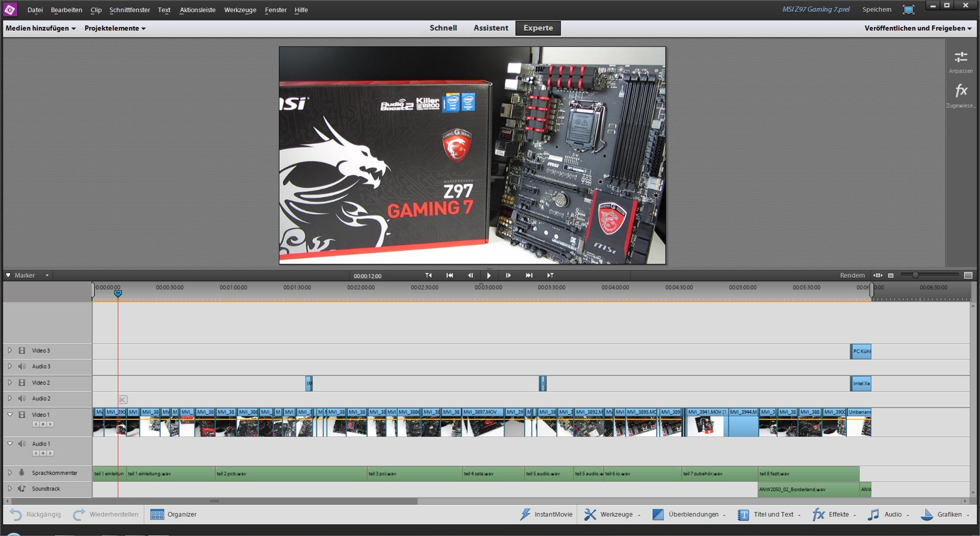Open the Grafiken panel
The image size is (980, 536).
pyautogui.click(x=945, y=515)
